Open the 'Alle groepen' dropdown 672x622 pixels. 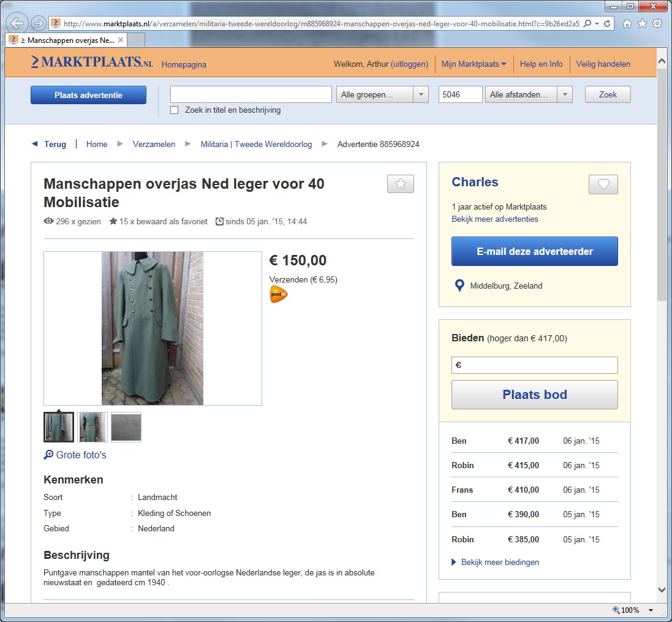tap(382, 95)
